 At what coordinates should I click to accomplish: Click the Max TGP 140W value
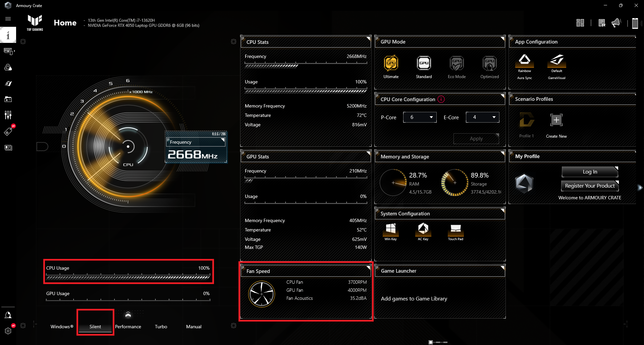361,247
